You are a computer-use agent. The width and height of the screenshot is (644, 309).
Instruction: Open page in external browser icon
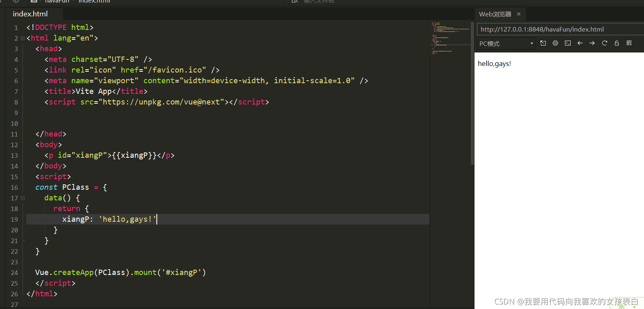point(543,43)
